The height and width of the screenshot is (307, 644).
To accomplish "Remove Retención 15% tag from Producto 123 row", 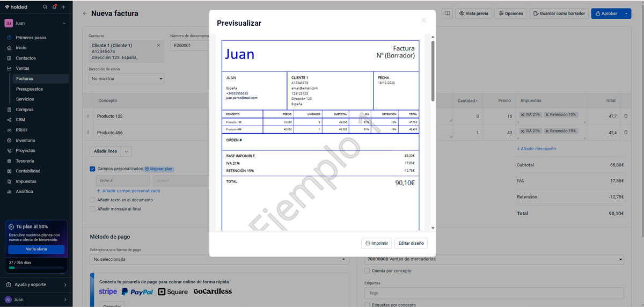I will pos(547,115).
